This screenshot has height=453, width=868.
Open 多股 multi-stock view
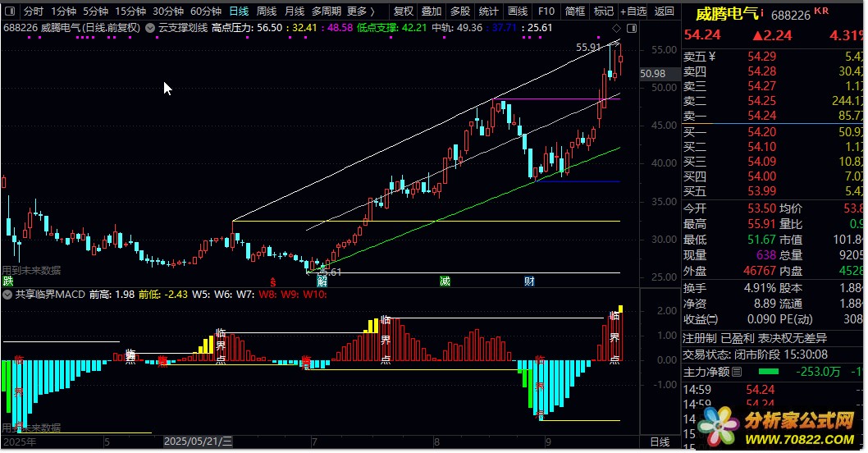[460, 11]
